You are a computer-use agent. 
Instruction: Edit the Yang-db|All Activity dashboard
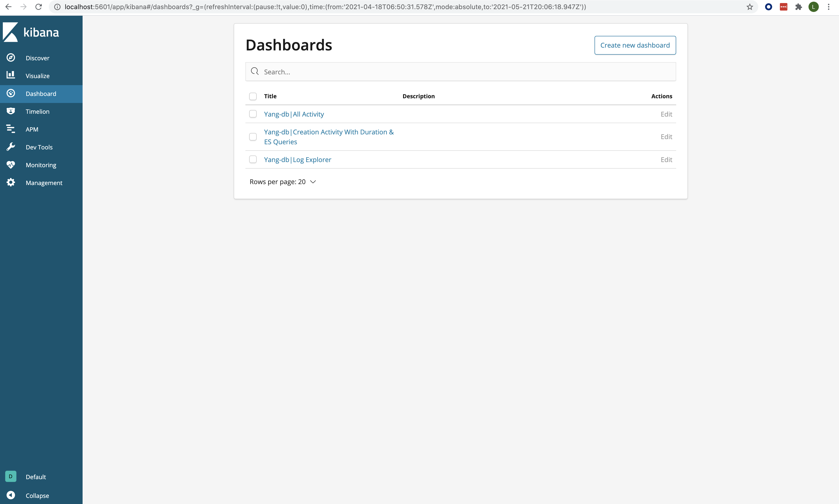click(x=666, y=114)
